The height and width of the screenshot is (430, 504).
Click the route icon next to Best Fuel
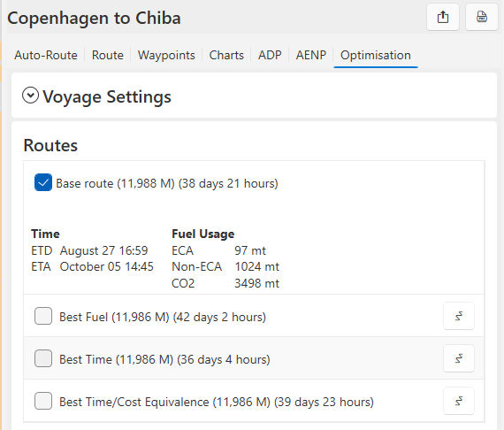click(459, 316)
